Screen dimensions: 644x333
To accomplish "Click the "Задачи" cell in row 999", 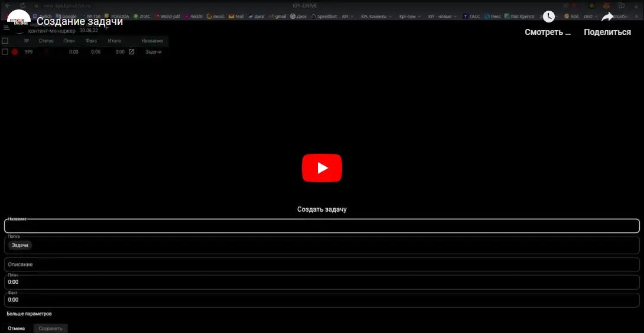I will [153, 52].
